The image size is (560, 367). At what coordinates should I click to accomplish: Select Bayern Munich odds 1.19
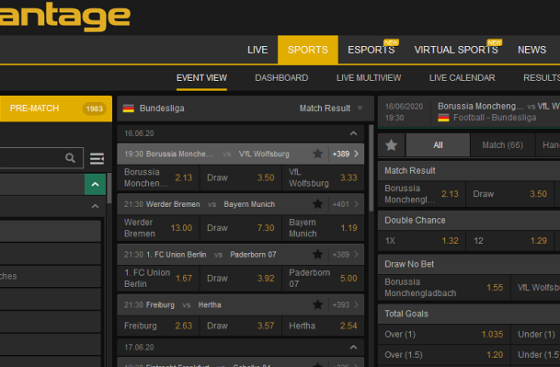[x=323, y=228]
